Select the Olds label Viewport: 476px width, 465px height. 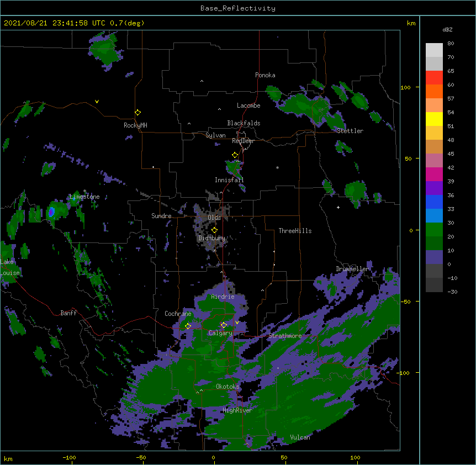tap(214, 218)
